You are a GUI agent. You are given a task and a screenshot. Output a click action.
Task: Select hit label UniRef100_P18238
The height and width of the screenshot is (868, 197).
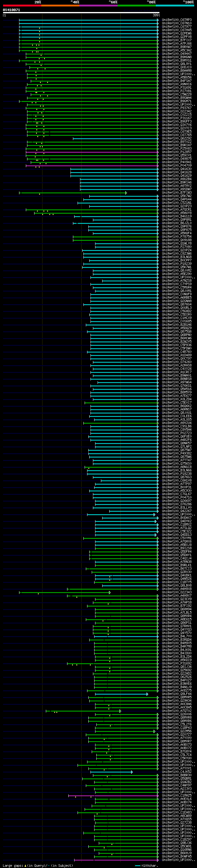coord(177,474)
